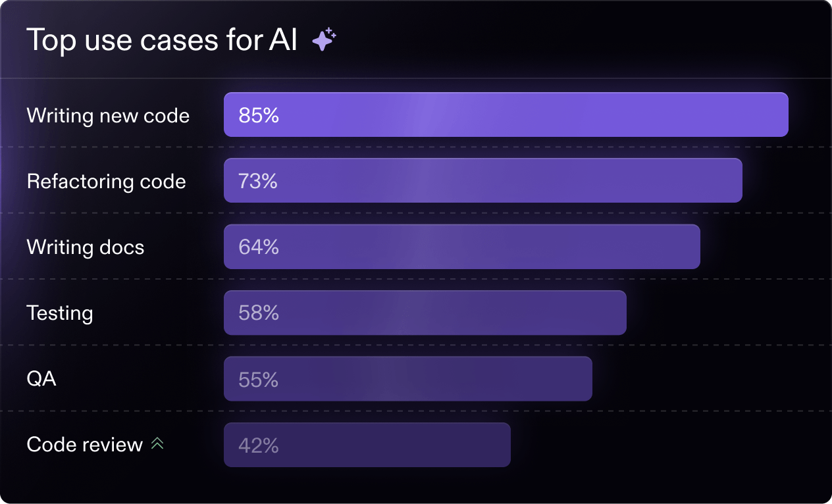Click the sparkle icon beside the title
This screenshot has width=832, height=504.
point(324,40)
